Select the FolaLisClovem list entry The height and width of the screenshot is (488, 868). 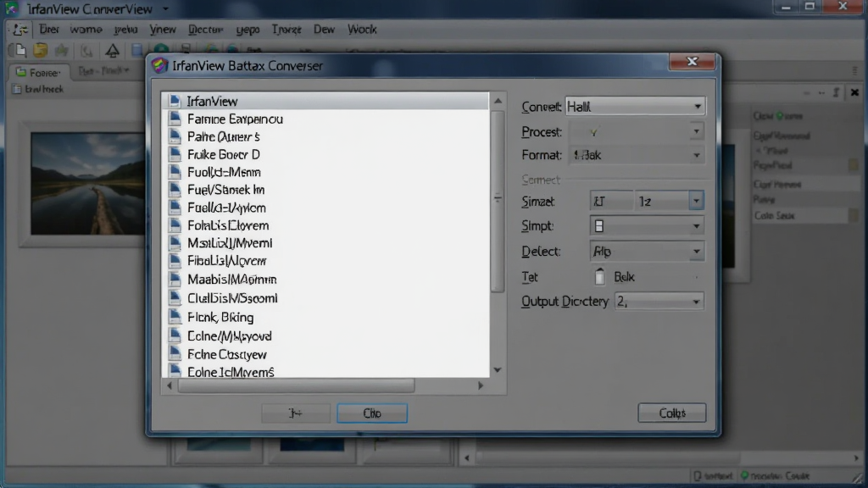pyautogui.click(x=228, y=225)
